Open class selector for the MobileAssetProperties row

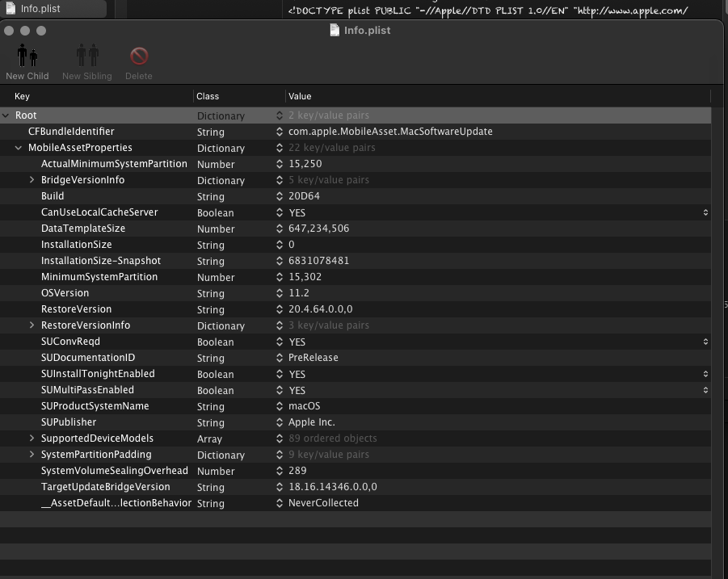pyautogui.click(x=279, y=148)
